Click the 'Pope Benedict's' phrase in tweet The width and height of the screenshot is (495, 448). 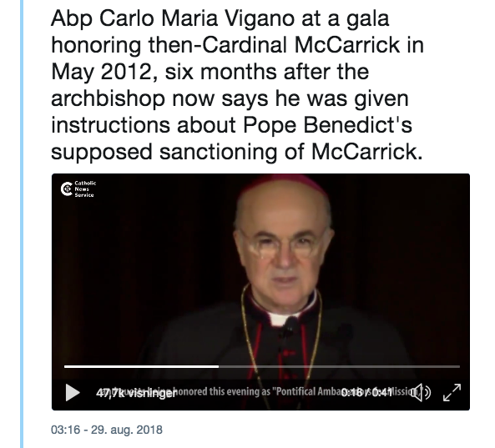[328, 125]
